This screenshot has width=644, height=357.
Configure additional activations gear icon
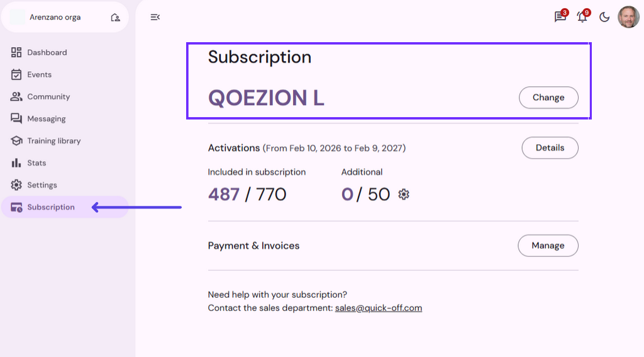point(404,195)
